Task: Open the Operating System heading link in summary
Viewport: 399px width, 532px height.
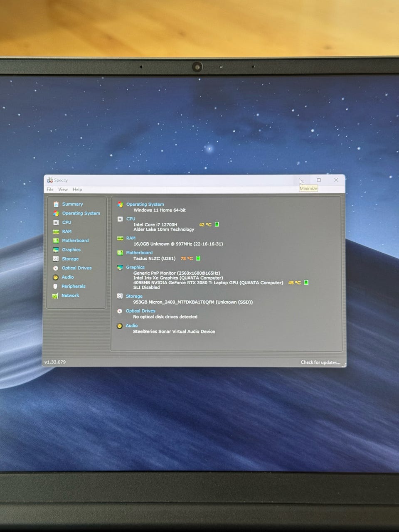Action: pos(145,204)
